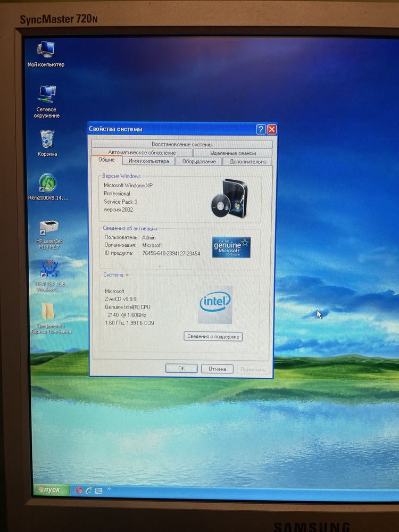This screenshot has height=532, width=399.
Task: Switch to the Дополнительно tab
Action: pyautogui.click(x=248, y=162)
